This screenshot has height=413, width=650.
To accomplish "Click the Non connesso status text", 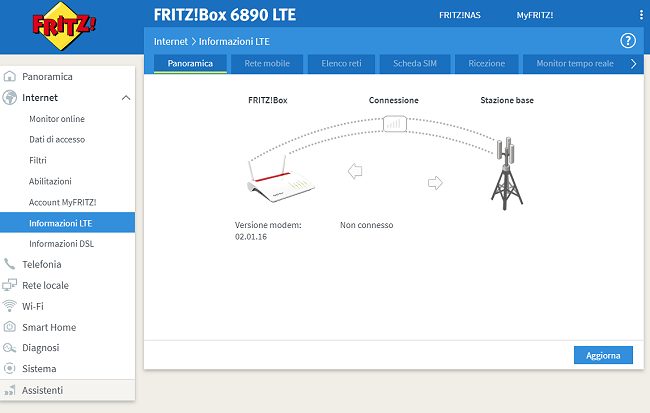I will 366,225.
